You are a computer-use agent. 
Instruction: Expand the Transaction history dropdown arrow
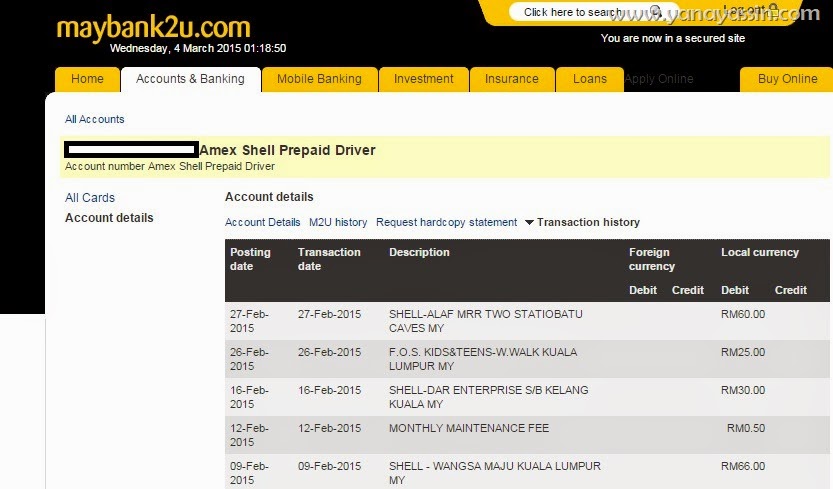[x=529, y=222]
